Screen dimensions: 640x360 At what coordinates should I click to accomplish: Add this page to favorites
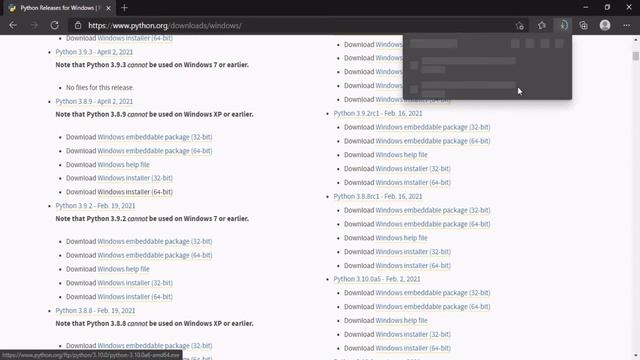coord(519,25)
